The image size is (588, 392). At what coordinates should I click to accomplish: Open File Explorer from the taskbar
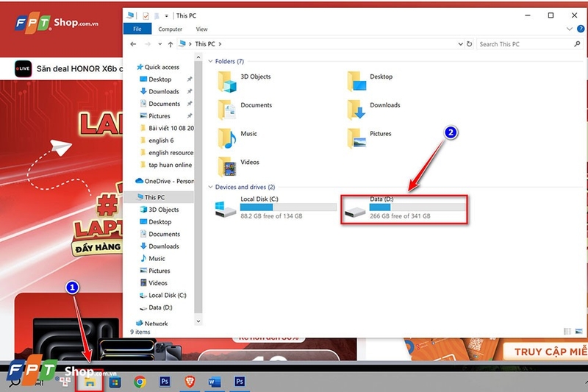pyautogui.click(x=89, y=382)
